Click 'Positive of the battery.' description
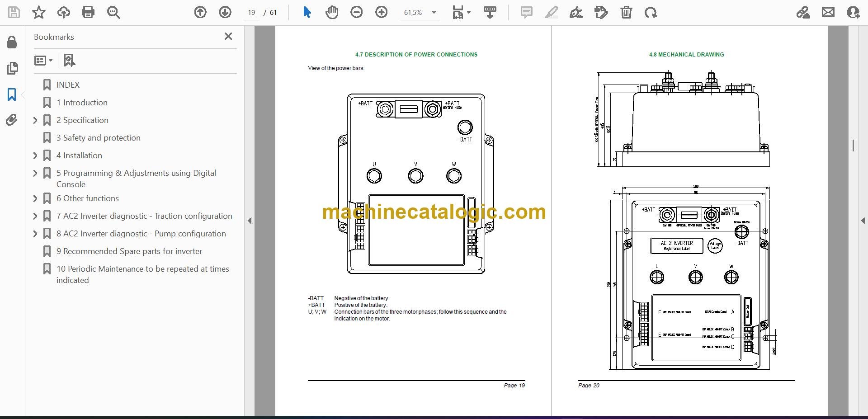Image resolution: width=868 pixels, height=419 pixels. click(361, 305)
